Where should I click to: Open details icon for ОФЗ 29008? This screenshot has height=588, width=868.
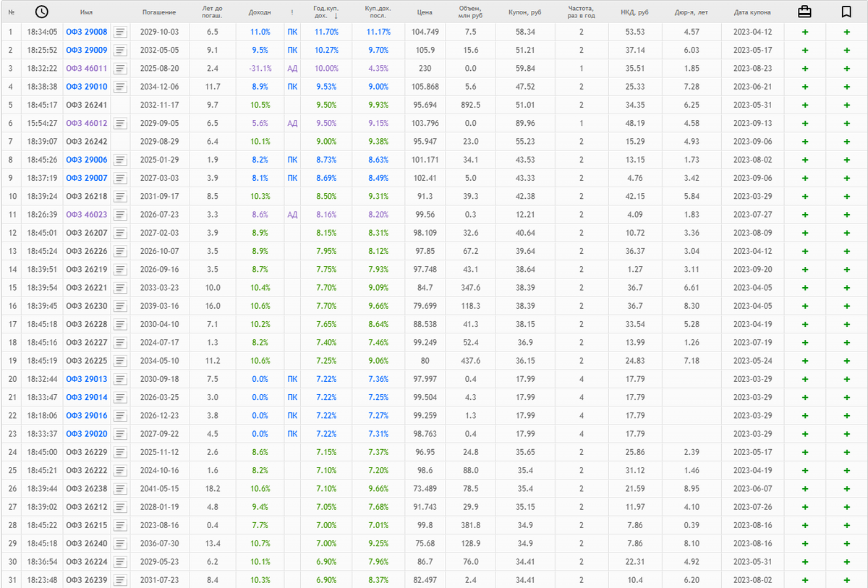pyautogui.click(x=121, y=32)
